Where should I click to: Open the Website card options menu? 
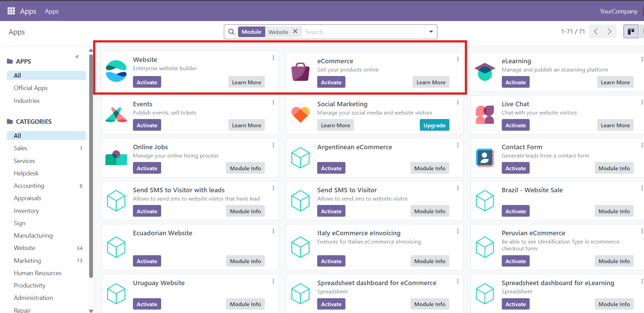(273, 58)
